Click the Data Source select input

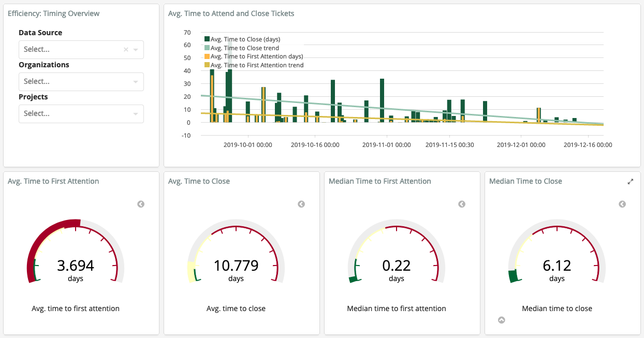click(81, 50)
